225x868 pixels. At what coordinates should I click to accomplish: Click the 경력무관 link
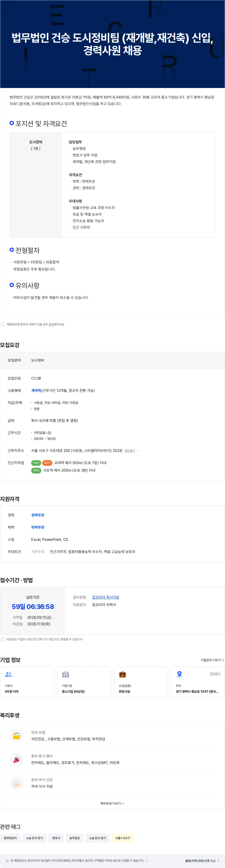point(38,515)
